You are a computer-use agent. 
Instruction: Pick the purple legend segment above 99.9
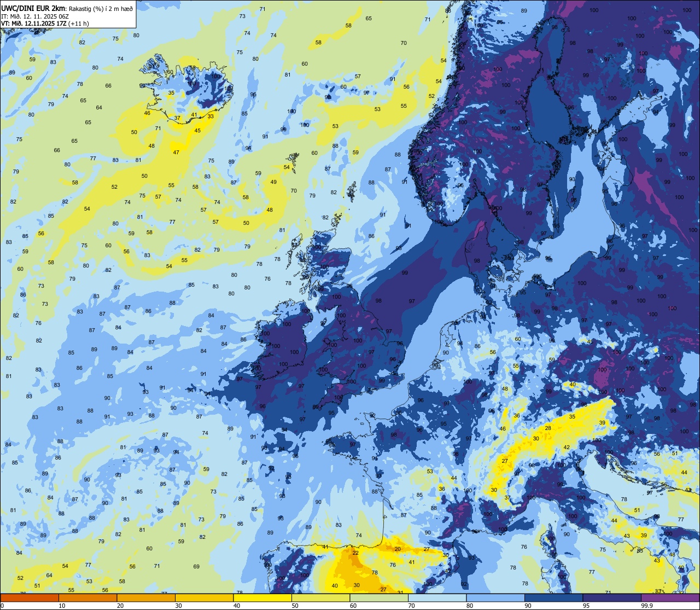click(x=670, y=597)
